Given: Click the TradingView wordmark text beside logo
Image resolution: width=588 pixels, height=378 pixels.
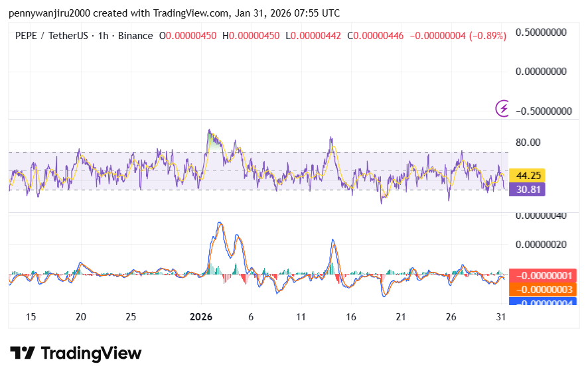Looking at the screenshot, I should tap(91, 353).
